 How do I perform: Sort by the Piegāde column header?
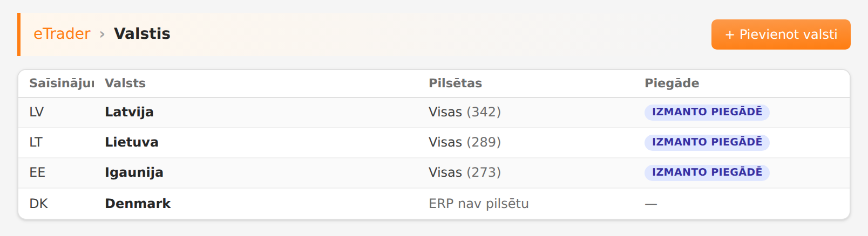pyautogui.click(x=672, y=83)
